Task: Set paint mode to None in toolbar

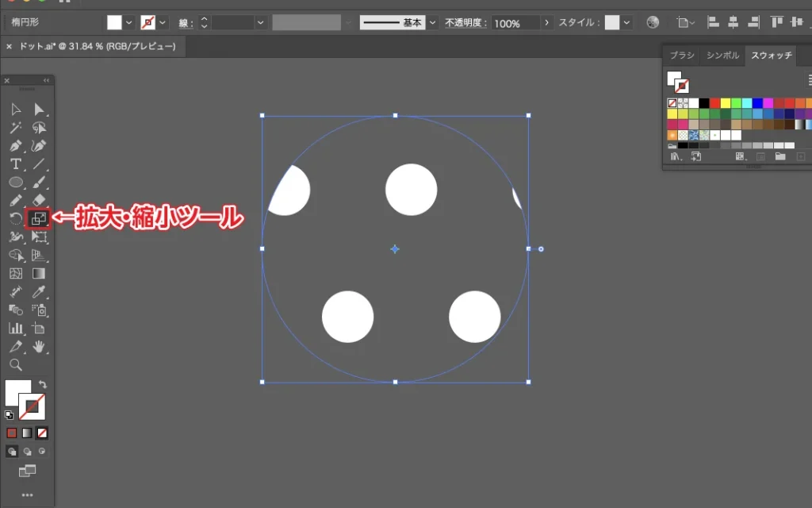Action: click(43, 433)
